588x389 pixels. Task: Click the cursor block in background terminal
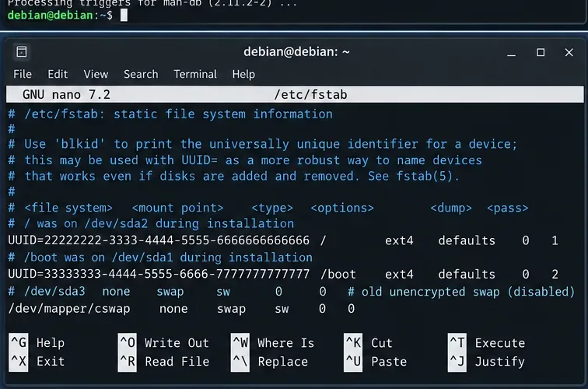(x=124, y=16)
